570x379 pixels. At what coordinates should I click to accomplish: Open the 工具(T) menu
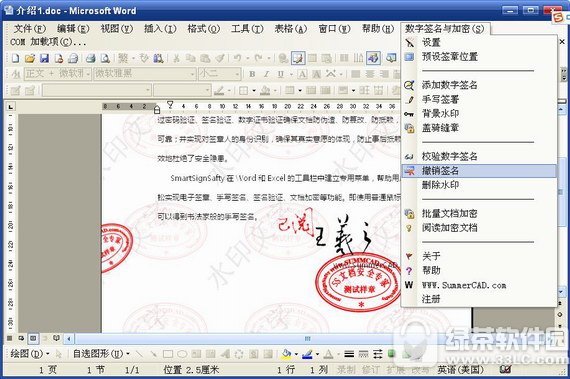point(247,29)
